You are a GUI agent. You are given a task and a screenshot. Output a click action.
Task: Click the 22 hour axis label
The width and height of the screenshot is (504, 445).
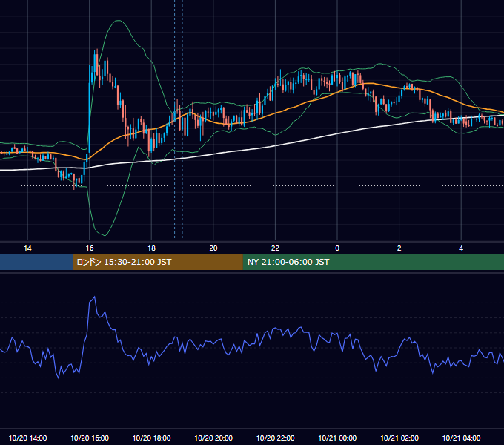[275, 248]
